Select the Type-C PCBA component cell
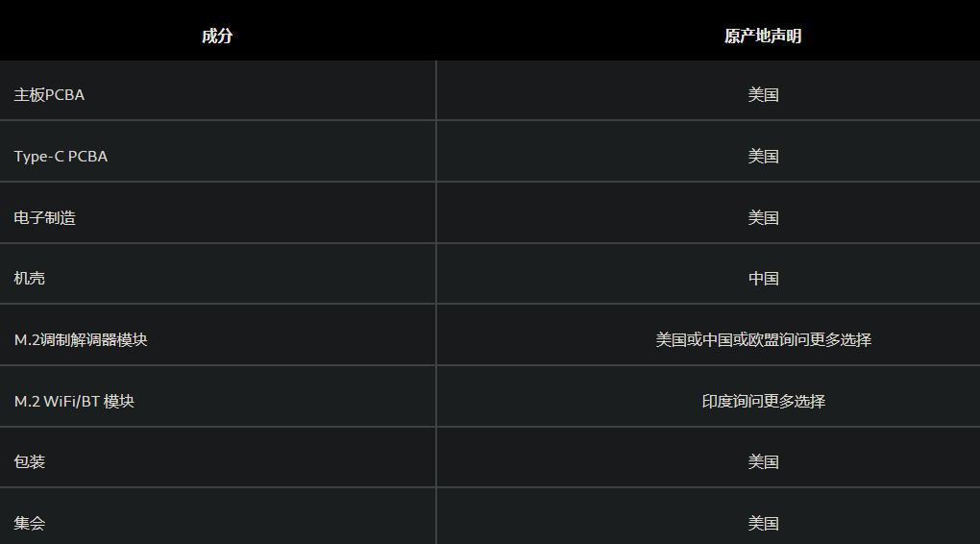Image resolution: width=980 pixels, height=544 pixels. pyautogui.click(x=61, y=157)
